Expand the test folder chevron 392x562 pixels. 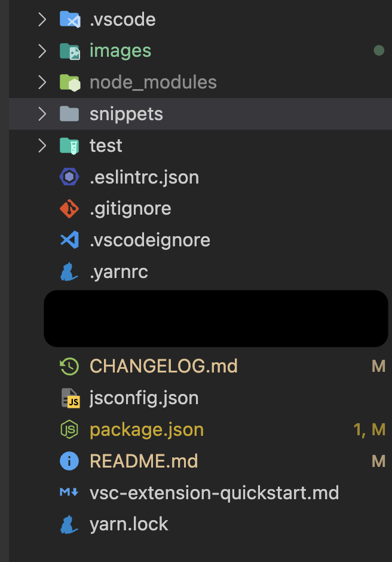42,146
